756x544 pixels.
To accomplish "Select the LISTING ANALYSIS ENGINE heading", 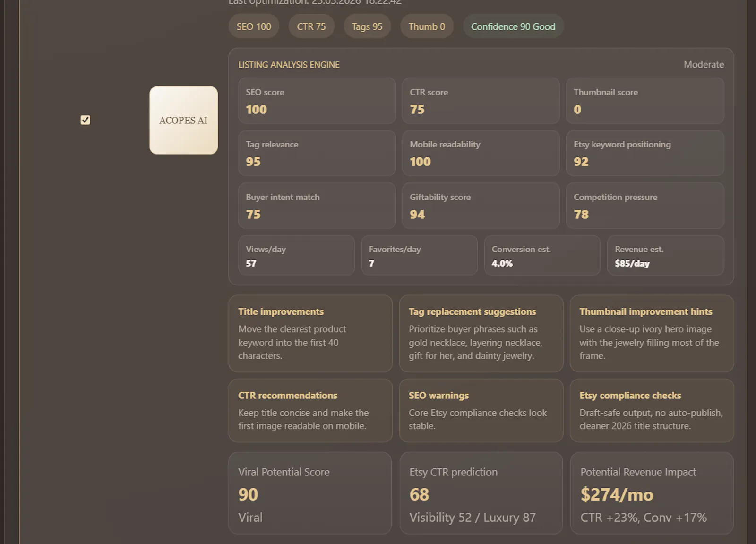I will point(289,65).
